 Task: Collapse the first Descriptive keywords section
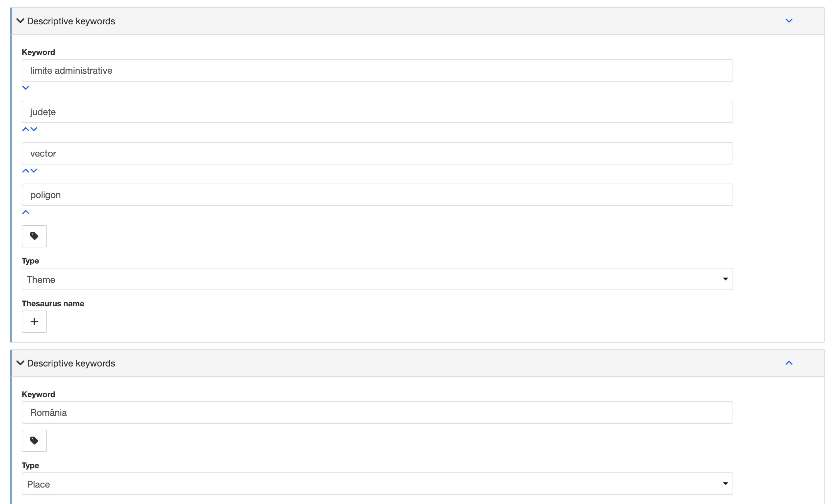pyautogui.click(x=20, y=21)
